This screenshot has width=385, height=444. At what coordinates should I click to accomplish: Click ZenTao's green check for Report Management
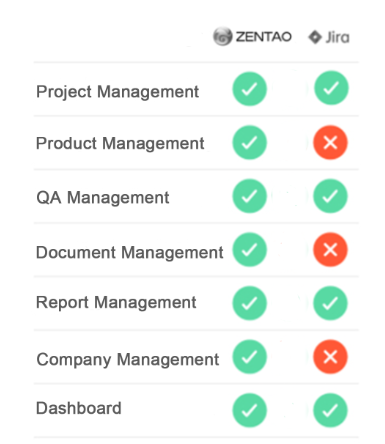click(x=250, y=303)
